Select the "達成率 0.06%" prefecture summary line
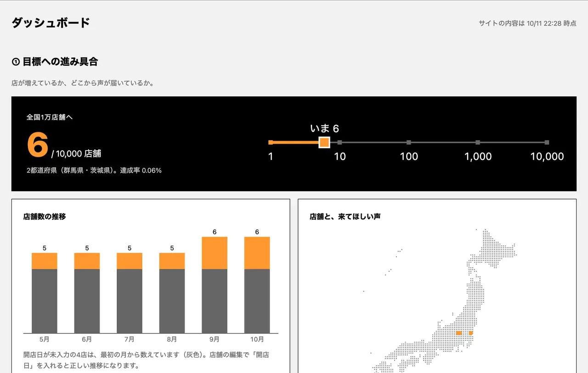 (94, 170)
